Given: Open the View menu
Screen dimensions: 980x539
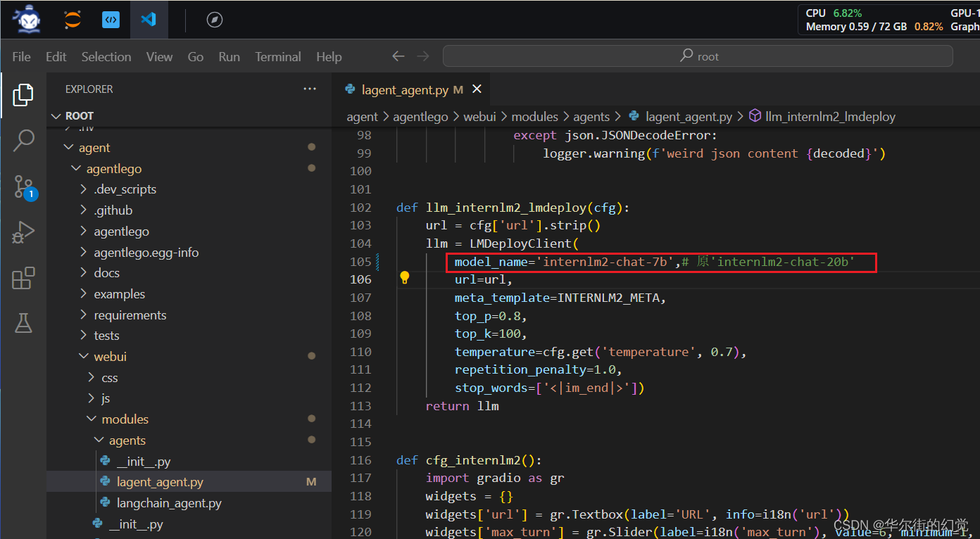Looking at the screenshot, I should click(160, 57).
